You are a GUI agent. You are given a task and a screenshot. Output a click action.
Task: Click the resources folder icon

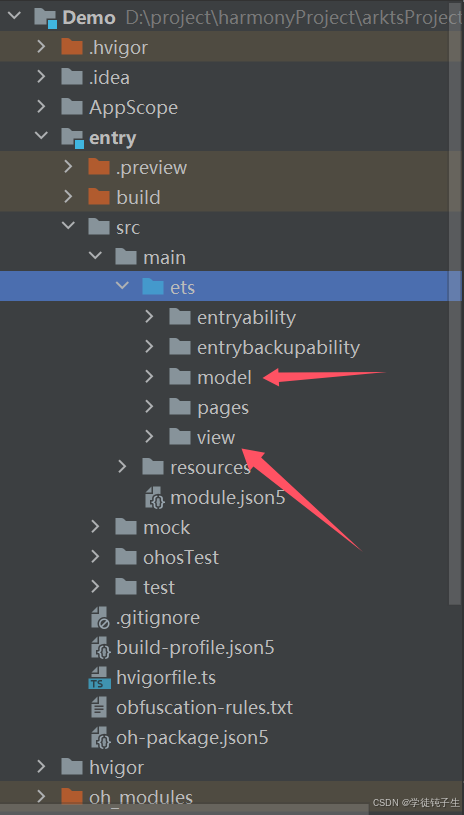(x=153, y=467)
